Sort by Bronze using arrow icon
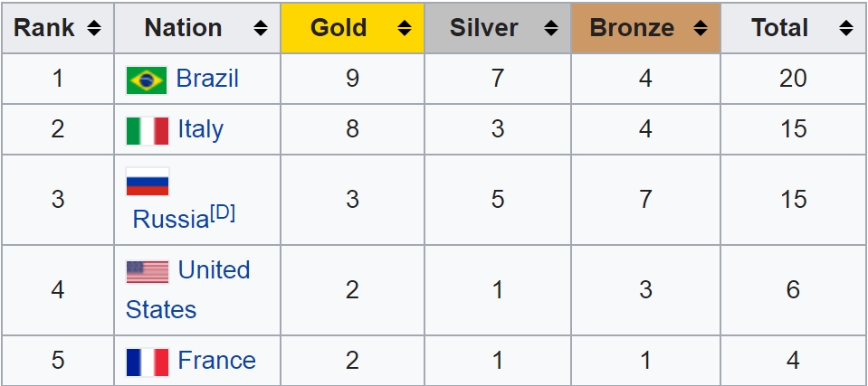Screen dimensions: 868x386 click(701, 28)
